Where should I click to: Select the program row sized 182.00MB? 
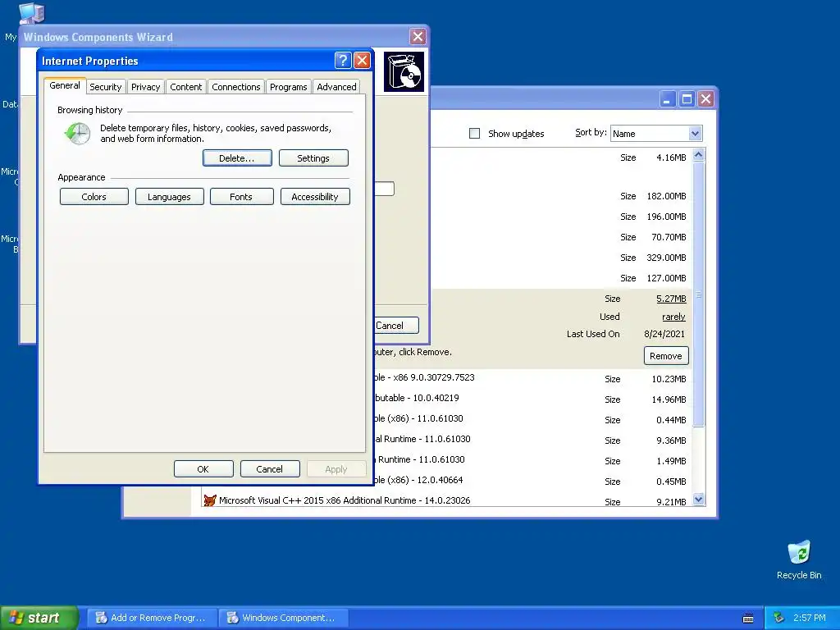561,196
